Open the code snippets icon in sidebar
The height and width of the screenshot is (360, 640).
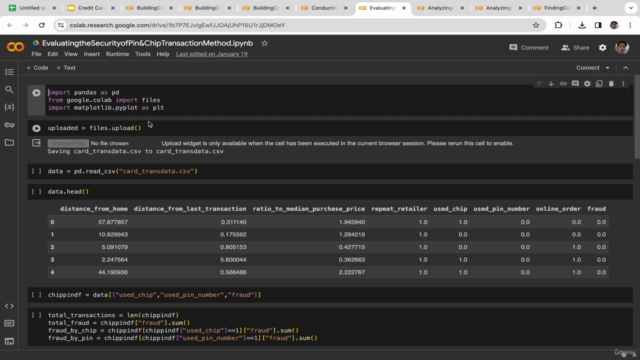[9, 306]
